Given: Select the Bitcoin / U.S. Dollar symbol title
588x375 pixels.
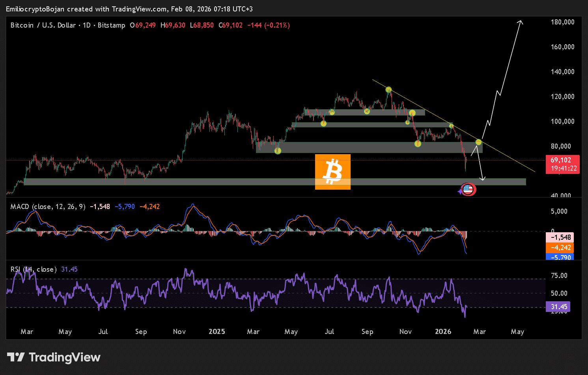Looking at the screenshot, I should pyautogui.click(x=43, y=25).
